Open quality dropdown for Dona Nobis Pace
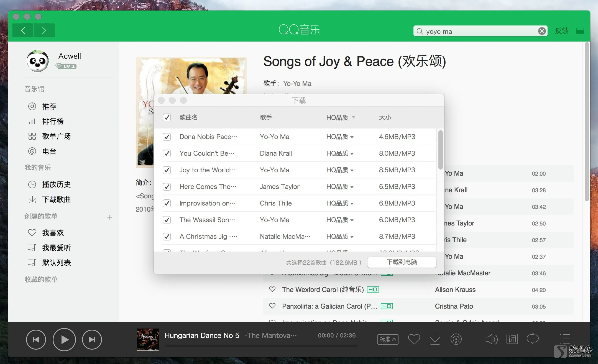 click(340, 137)
